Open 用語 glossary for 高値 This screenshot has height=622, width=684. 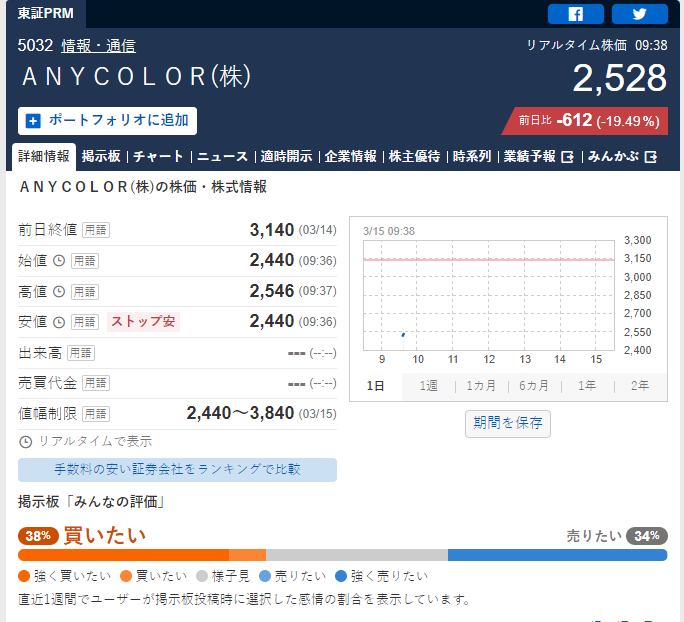[85, 291]
